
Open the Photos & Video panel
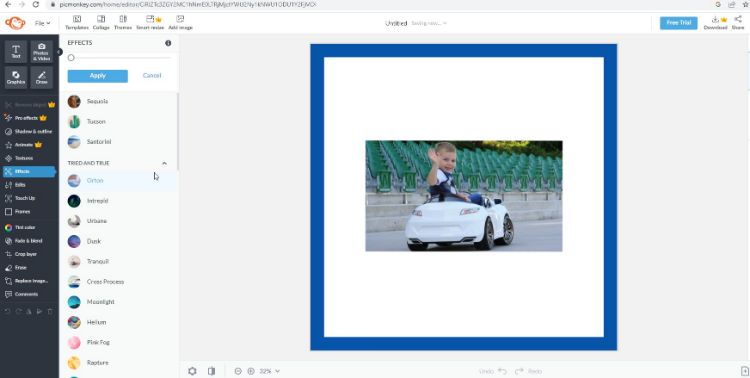(42, 52)
